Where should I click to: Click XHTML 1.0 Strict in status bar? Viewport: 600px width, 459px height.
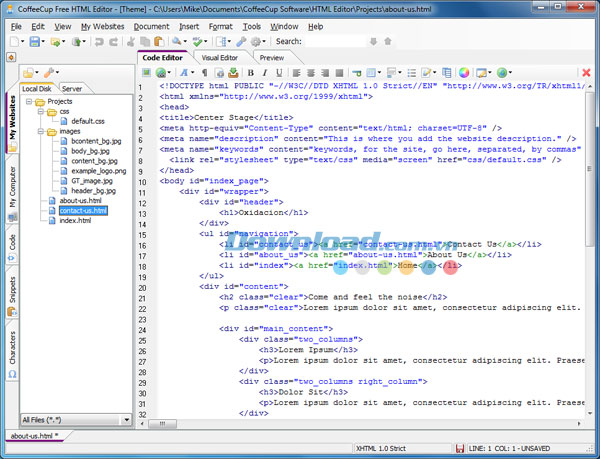(381, 448)
